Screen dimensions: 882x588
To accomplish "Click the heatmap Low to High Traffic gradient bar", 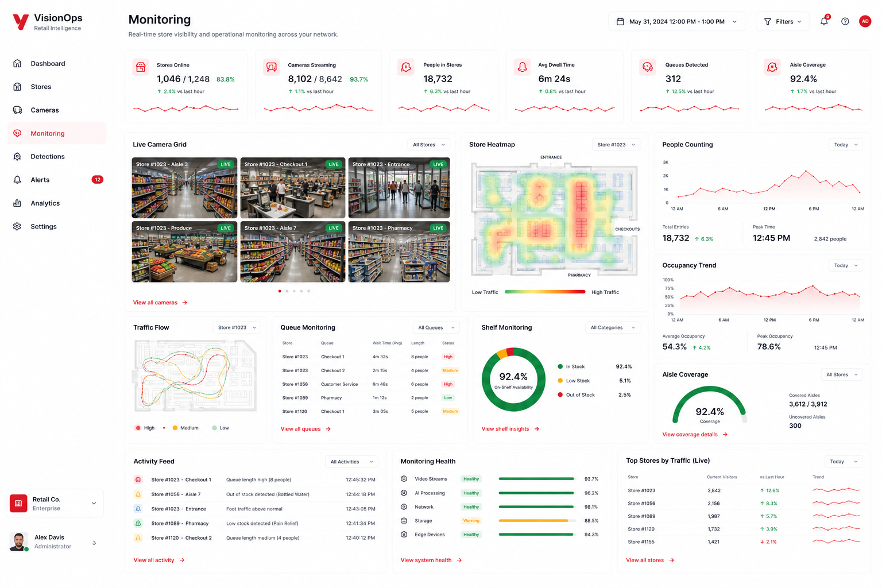I will [x=545, y=292].
